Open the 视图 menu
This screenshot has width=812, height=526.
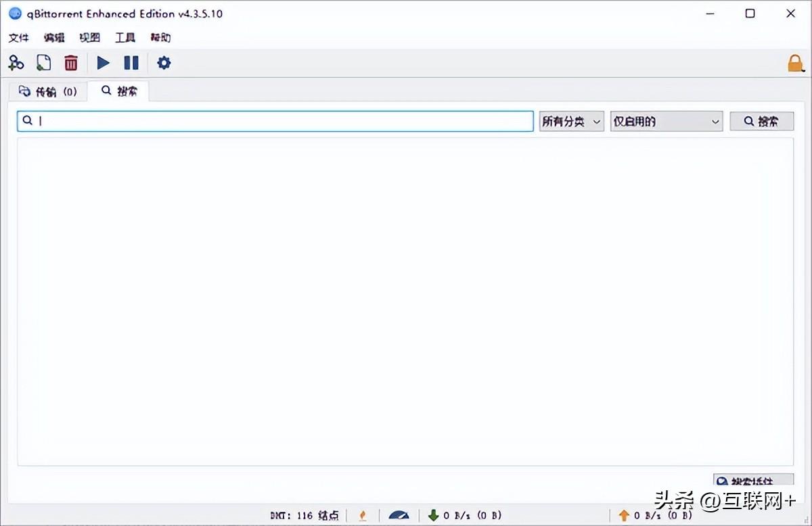(89, 38)
